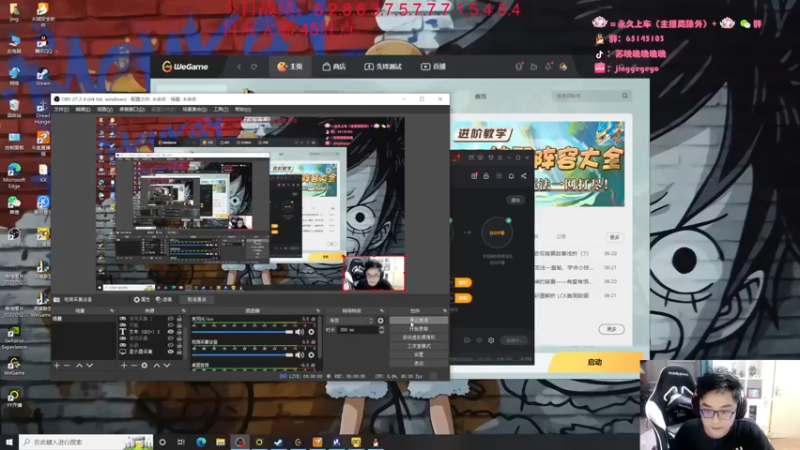Open second mixer channel's gear settings
Image resolution: width=800 pixels, height=450 pixels.
click(311, 355)
